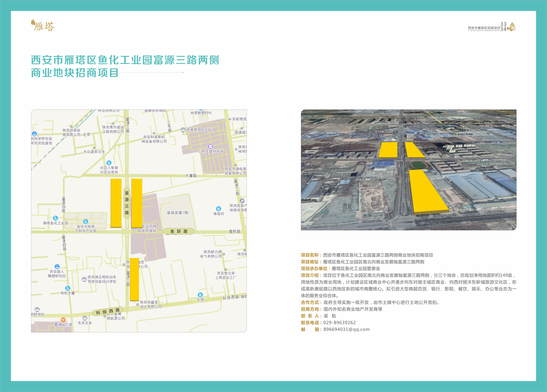The width and height of the screenshot is (547, 392).
Task: Click the 鱼跃路 road label pill
Action: [179, 231]
